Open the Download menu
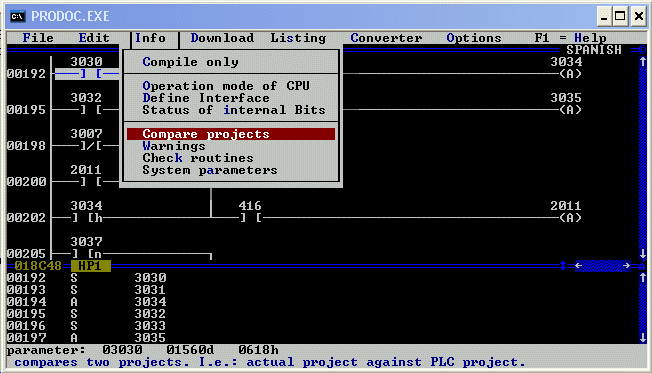 222,38
